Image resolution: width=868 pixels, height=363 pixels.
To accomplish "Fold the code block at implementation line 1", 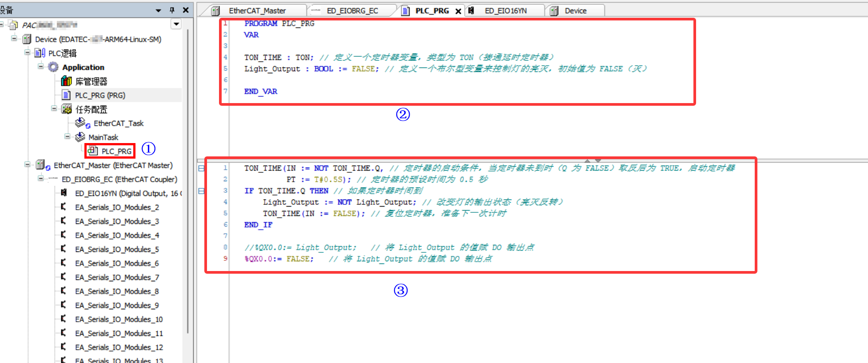I will [x=201, y=168].
